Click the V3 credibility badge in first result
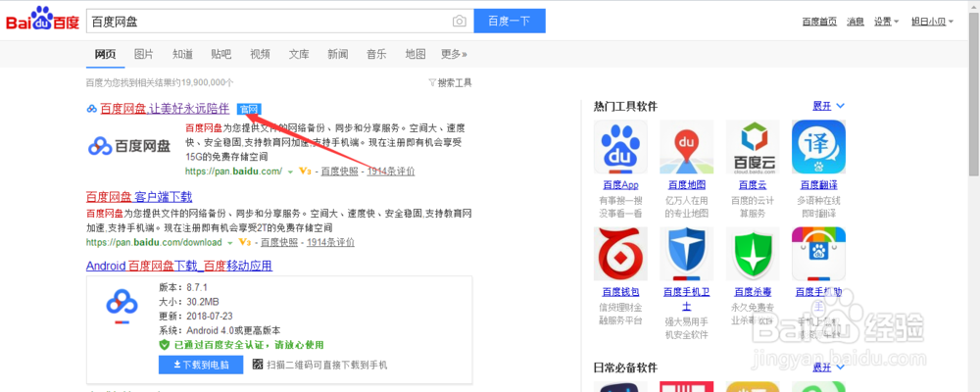Viewport: 980px width, 392px height. click(305, 171)
